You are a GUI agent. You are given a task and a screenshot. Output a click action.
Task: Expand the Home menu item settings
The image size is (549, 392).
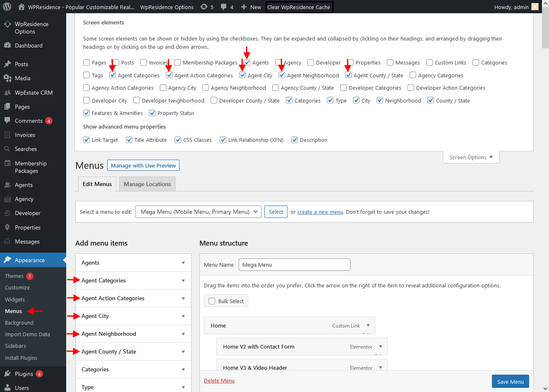pos(368,325)
